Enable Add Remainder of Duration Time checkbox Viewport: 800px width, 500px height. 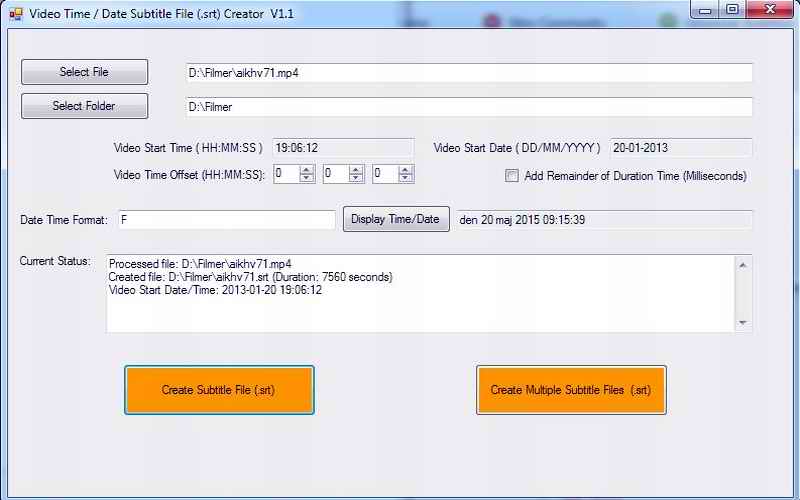click(x=512, y=176)
